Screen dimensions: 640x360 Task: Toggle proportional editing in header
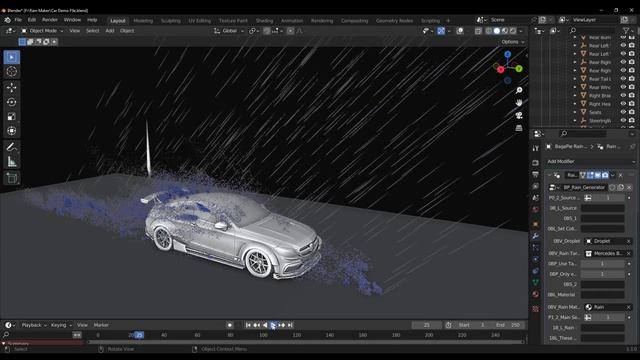point(290,31)
